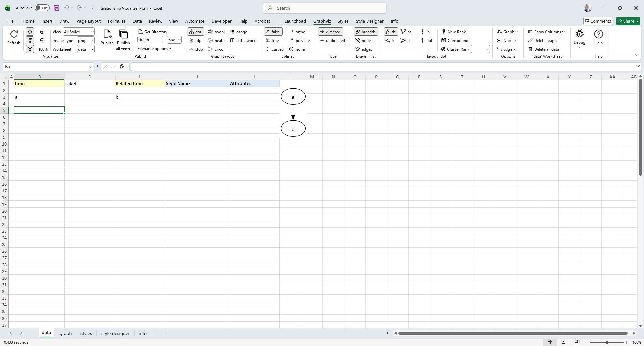This screenshot has width=644, height=346.
Task: Click the New Rank icon
Action: (x=444, y=32)
